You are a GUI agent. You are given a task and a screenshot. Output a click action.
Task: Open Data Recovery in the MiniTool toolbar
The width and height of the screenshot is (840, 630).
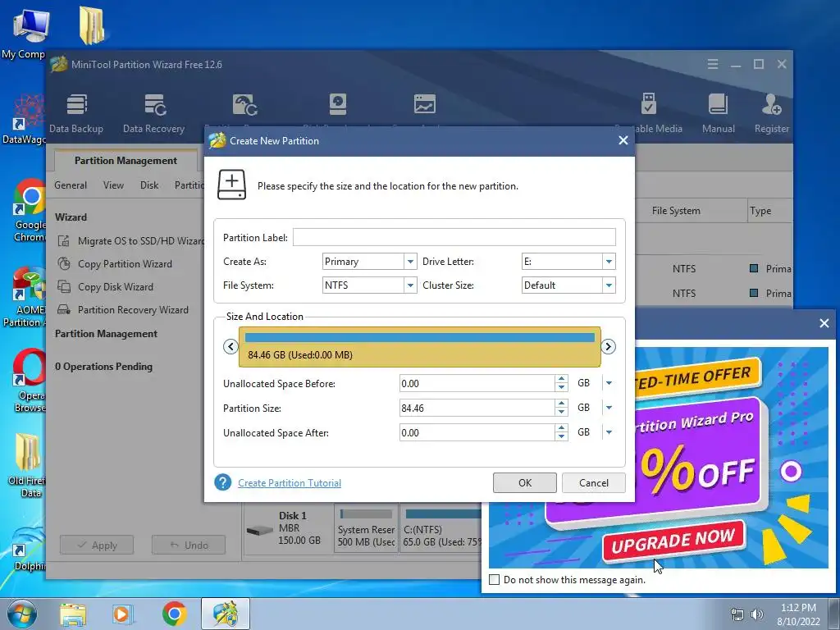pyautogui.click(x=153, y=112)
